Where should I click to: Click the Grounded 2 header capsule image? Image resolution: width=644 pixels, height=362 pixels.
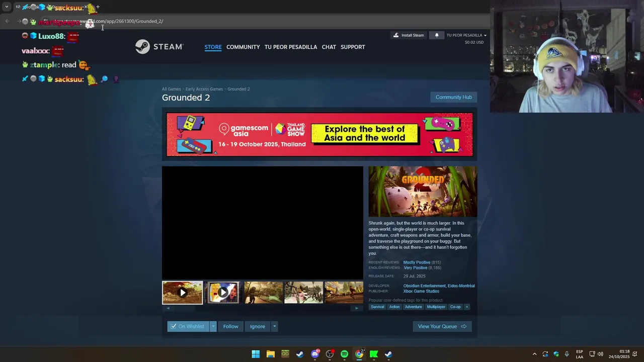point(423,192)
